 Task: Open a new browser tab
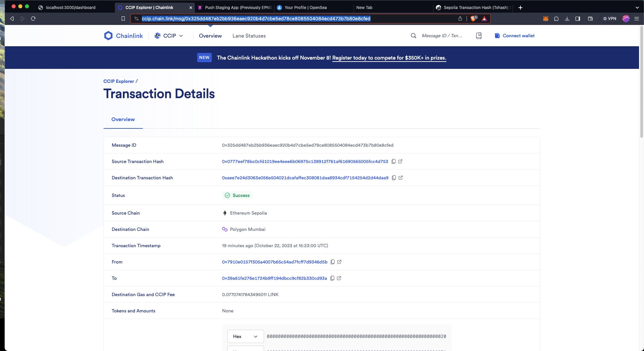tap(520, 7)
